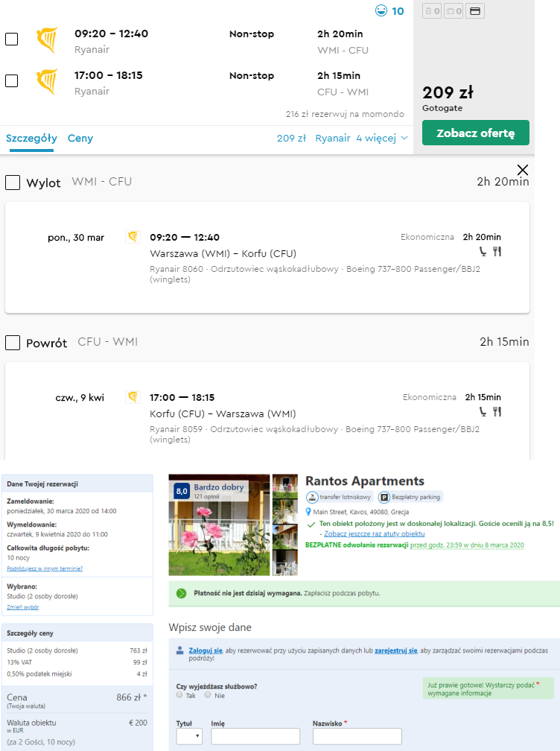Viewport: 560px width, 751px height.
Task: Close the flight details panel with the X
Action: point(523,170)
